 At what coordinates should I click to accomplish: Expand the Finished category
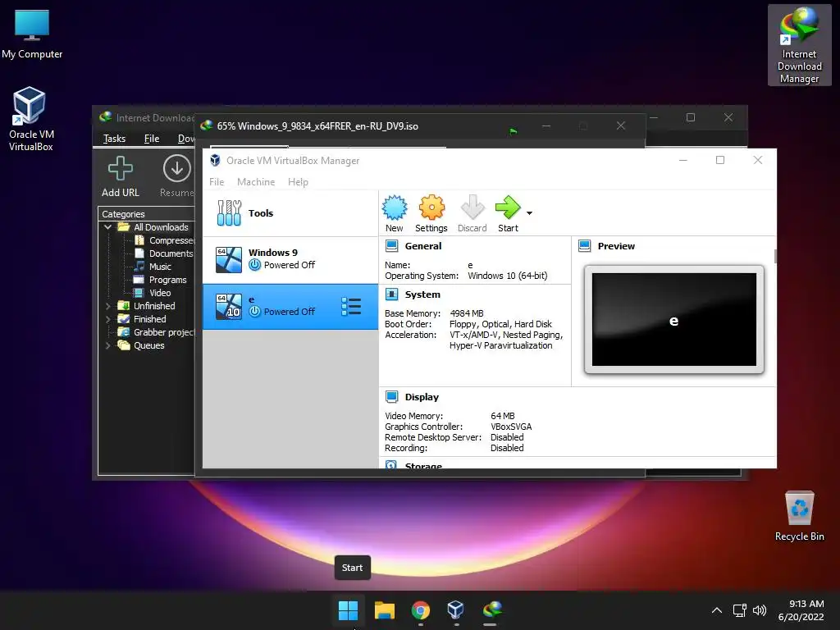tap(107, 319)
